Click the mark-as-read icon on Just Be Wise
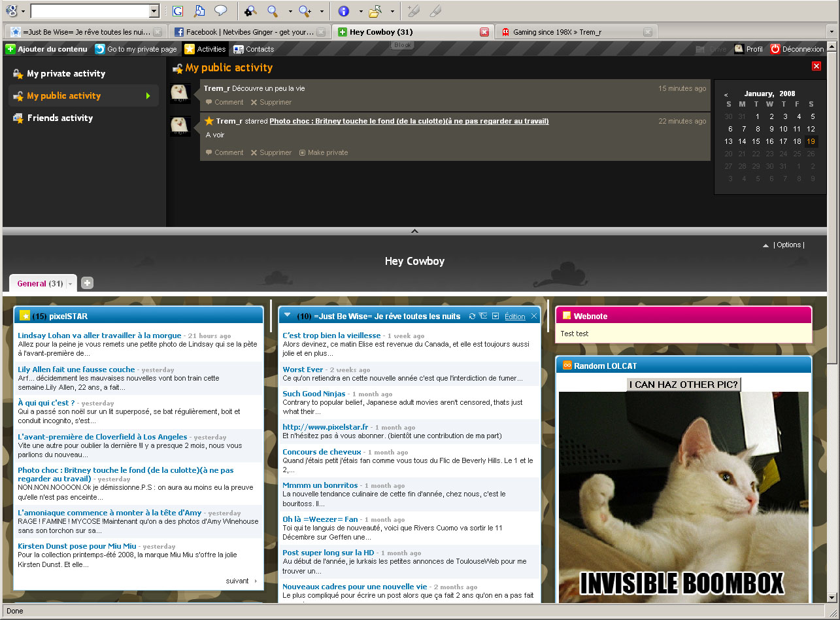Image resolution: width=840 pixels, height=620 pixels. 483,317
